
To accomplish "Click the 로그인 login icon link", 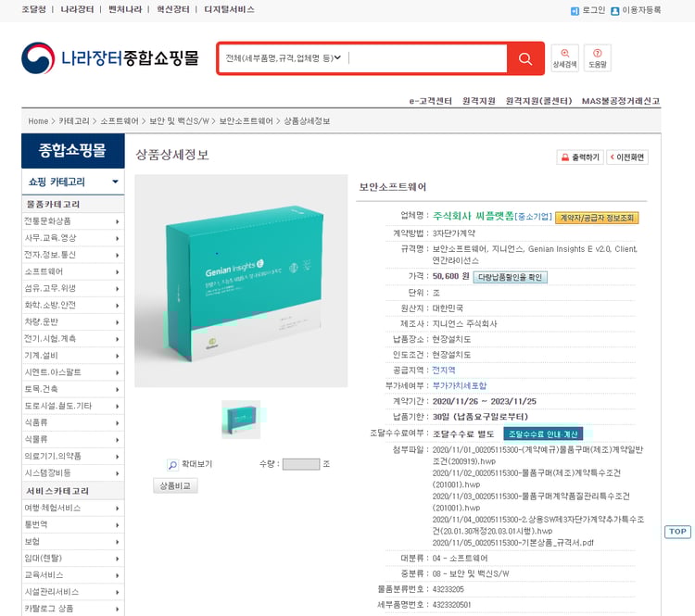I will point(588,10).
